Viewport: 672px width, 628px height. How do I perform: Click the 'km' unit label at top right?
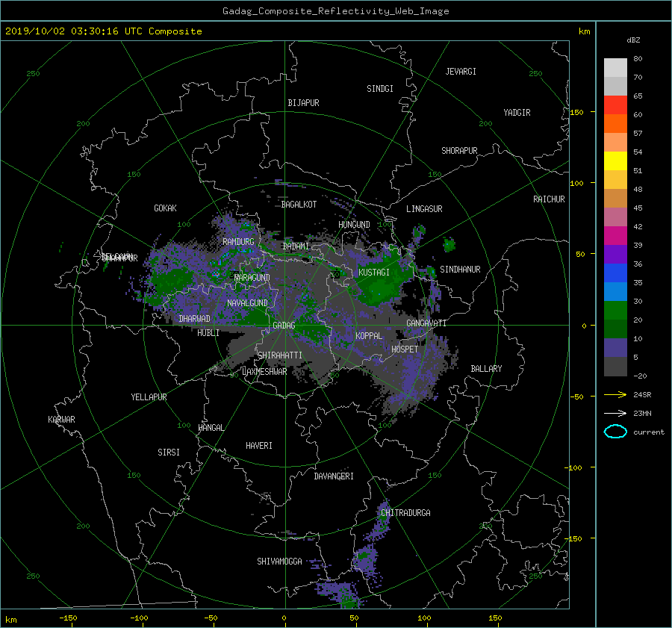[584, 31]
